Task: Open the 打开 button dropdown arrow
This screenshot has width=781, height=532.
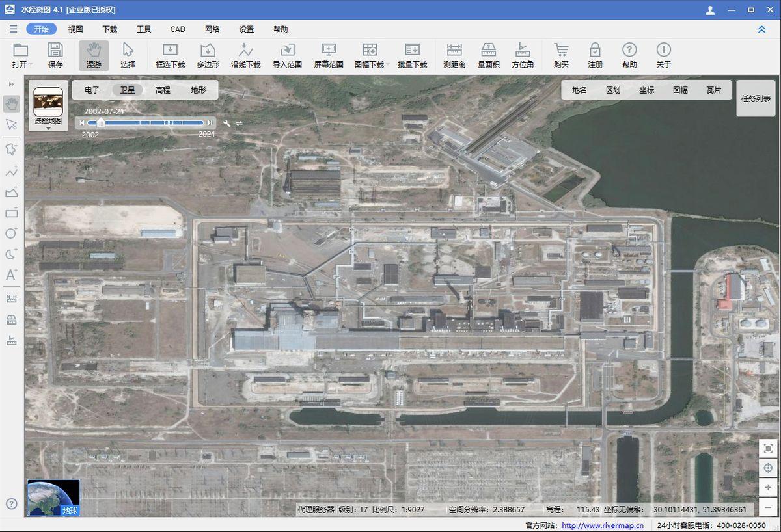Action: click(x=31, y=65)
